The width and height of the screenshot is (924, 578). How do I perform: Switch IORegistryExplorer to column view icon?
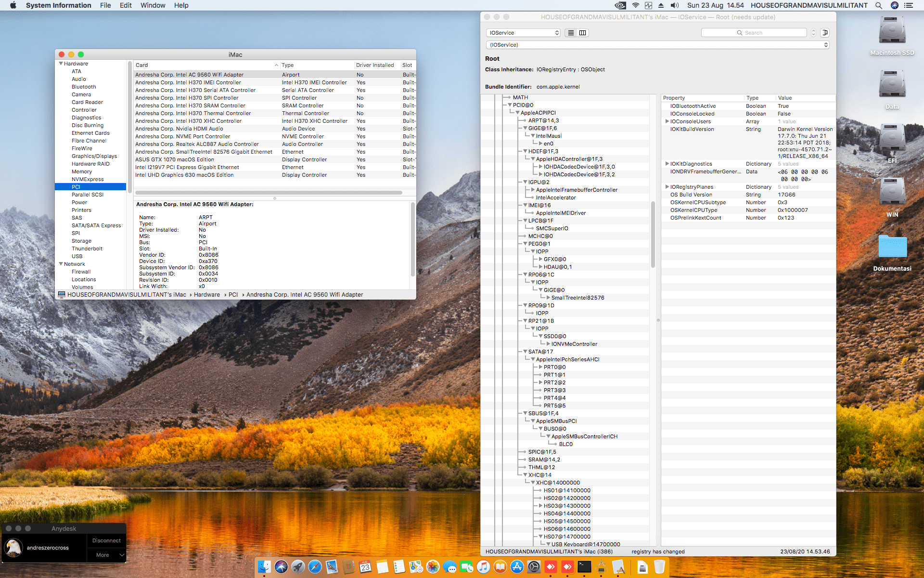click(582, 33)
